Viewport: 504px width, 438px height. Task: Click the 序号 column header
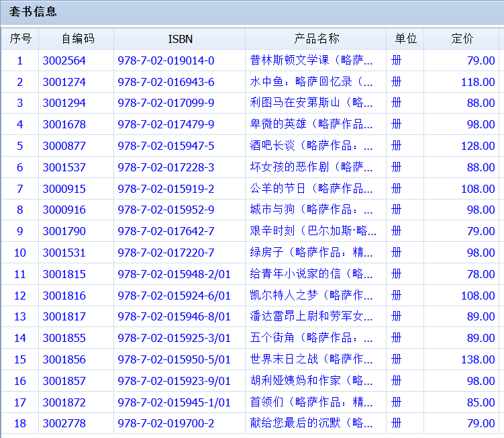point(19,39)
